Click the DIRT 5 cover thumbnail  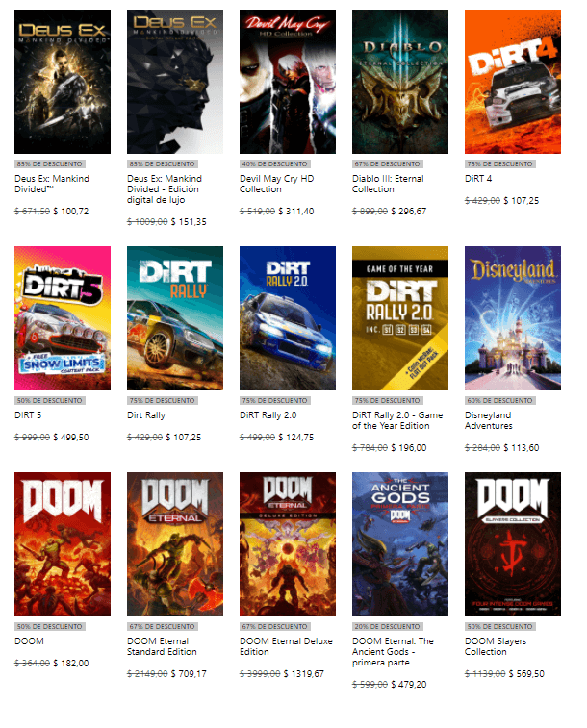pos(63,318)
